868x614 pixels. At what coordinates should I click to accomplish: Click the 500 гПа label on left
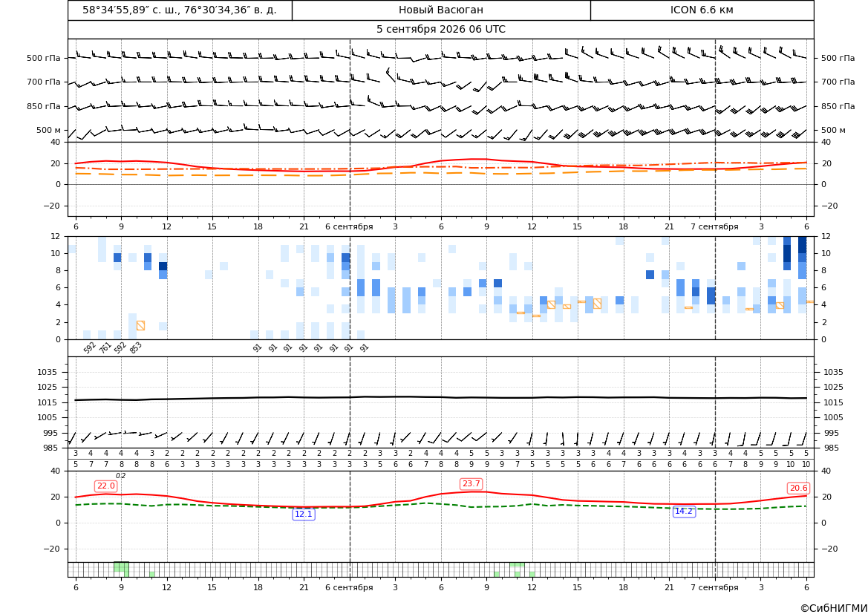(44, 58)
